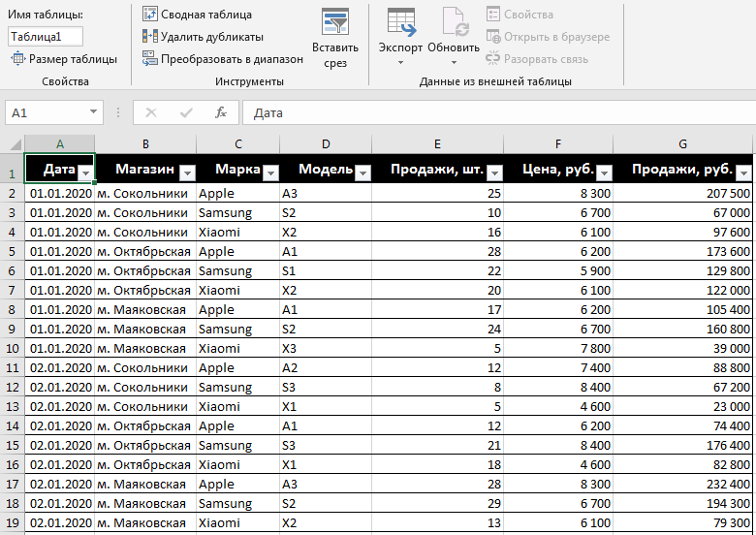Select column C header
Viewport: 756px width, 535px height.
click(238, 144)
